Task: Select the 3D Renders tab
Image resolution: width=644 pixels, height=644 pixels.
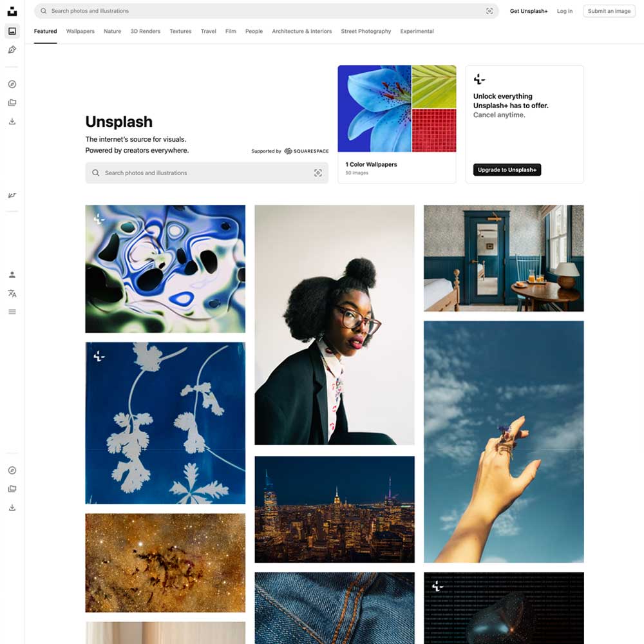Action: pyautogui.click(x=146, y=31)
